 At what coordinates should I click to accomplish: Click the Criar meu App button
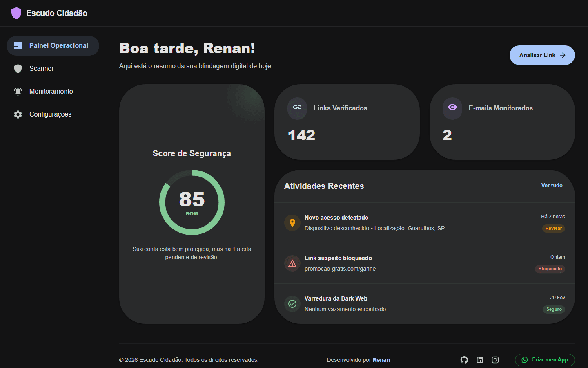[x=545, y=360]
